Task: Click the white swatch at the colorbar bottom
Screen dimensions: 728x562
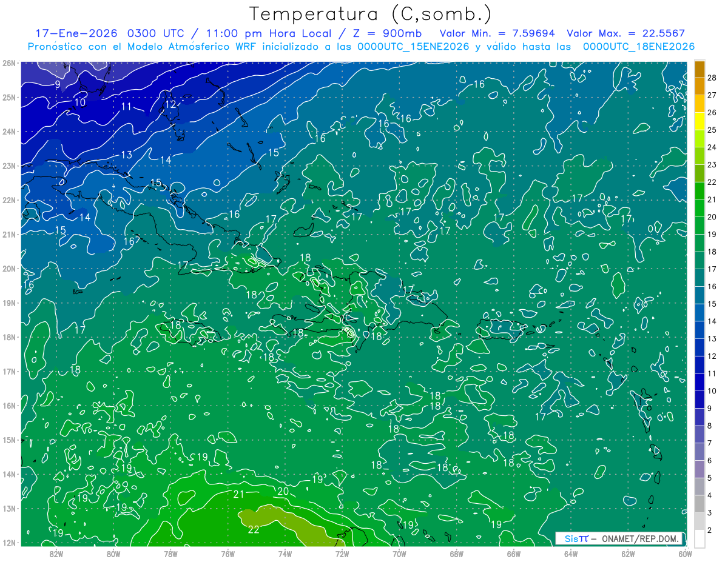Action: 699,538
